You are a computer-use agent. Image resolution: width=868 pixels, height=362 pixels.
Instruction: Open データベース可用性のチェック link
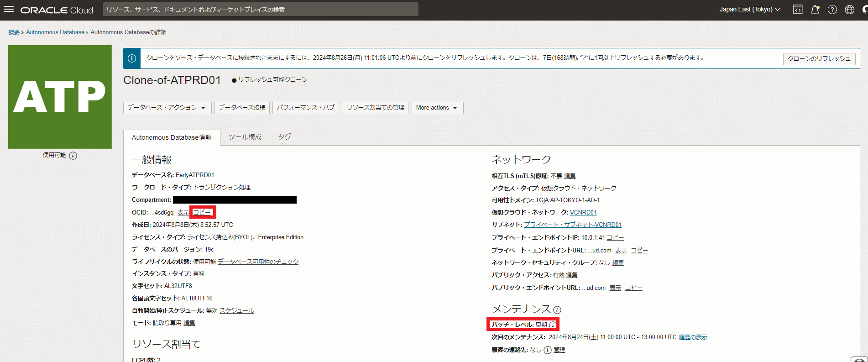point(258,262)
